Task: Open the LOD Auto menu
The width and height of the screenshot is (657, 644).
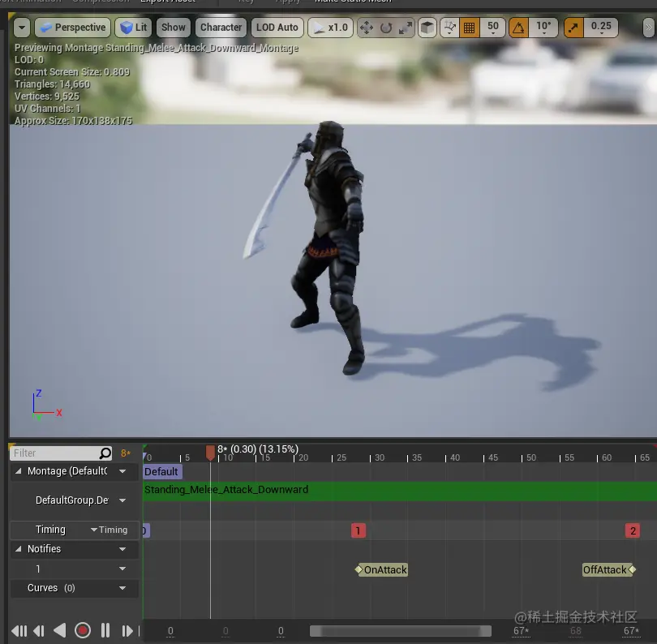Action: (277, 28)
